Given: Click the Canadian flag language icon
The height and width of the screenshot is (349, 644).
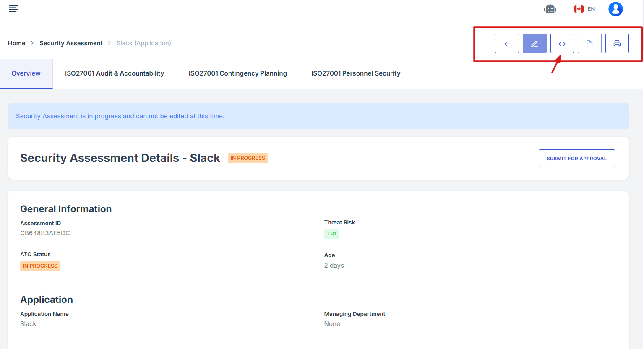Looking at the screenshot, I should coord(579,9).
